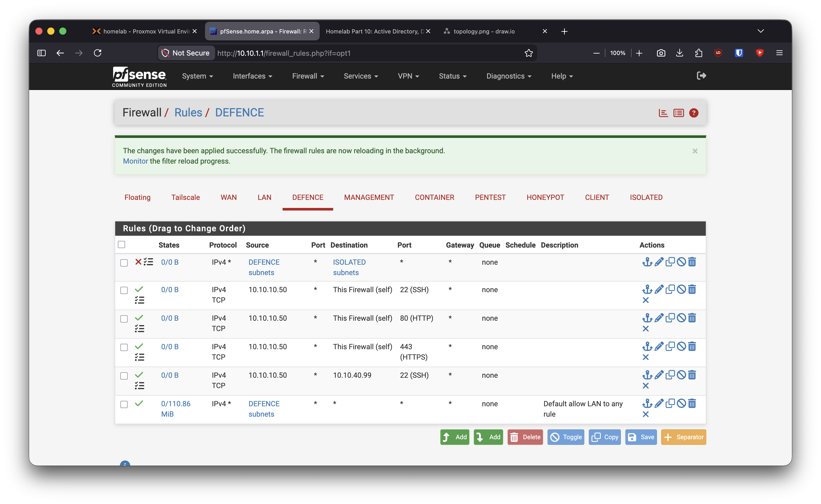The width and height of the screenshot is (821, 504).
Task: Click anchor icon on Default allow LAN rule
Action: [647, 403]
